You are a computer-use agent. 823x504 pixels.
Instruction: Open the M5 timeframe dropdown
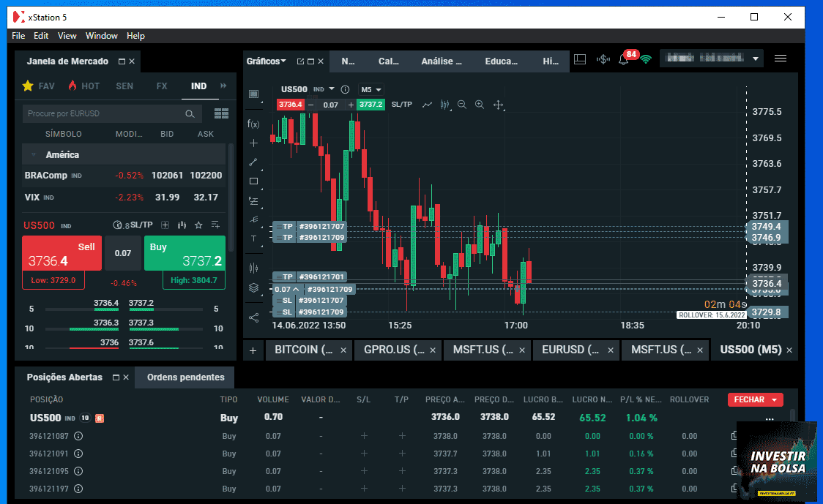point(370,90)
